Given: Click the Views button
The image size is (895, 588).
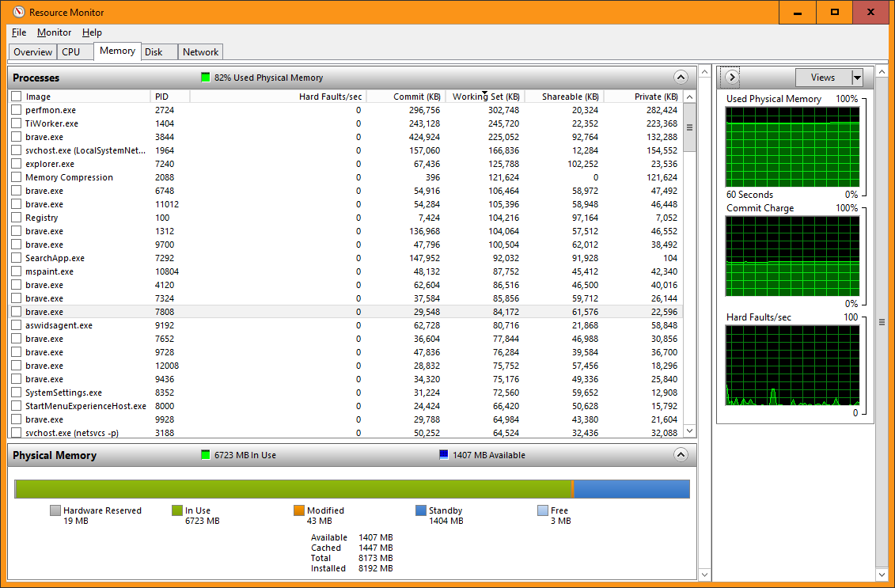Looking at the screenshot, I should (822, 78).
